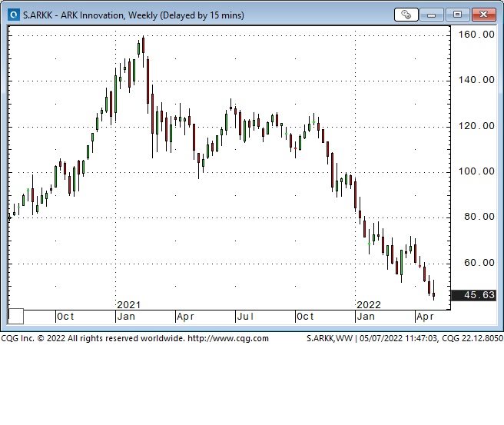Click the 120.00 price axis label
Viewport: 504px width, 425px height.
(476, 126)
